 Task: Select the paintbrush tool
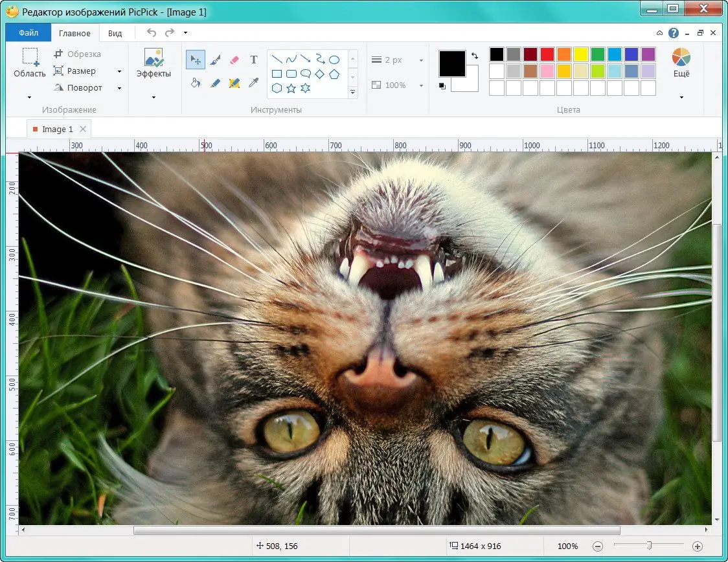coord(215,60)
